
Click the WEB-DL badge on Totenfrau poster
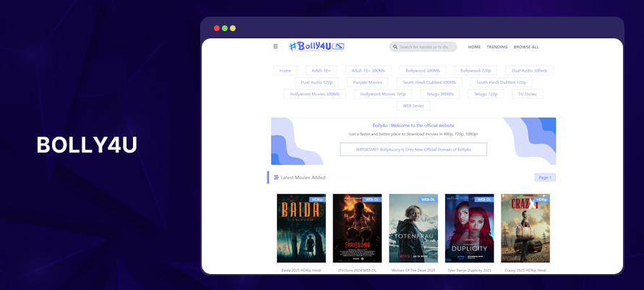point(429,199)
